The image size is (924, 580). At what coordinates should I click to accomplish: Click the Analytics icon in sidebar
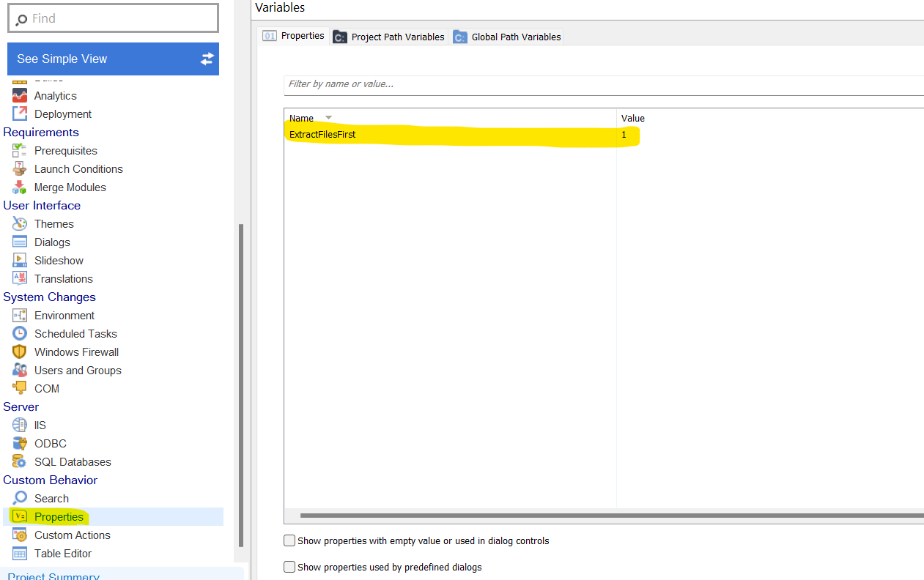[x=20, y=96]
